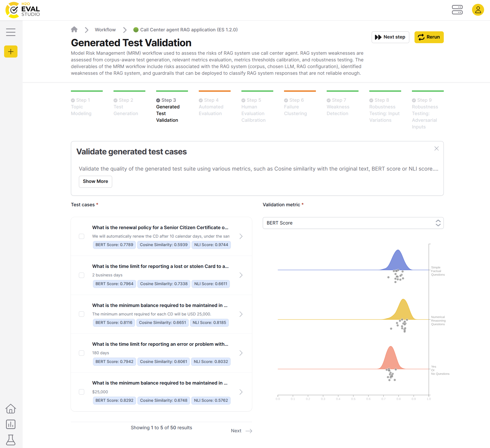
Task: Expand the 180 days test case row
Action: pyautogui.click(x=241, y=353)
